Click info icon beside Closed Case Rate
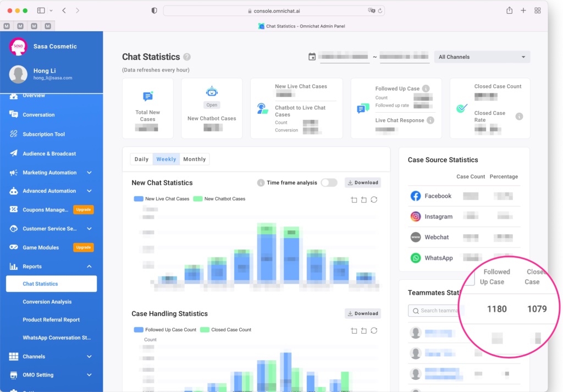The height and width of the screenshot is (392, 563). tap(519, 117)
